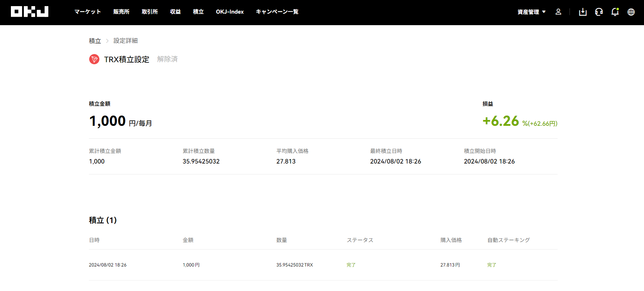
Task: Click the download app icon
Action: pos(583,12)
